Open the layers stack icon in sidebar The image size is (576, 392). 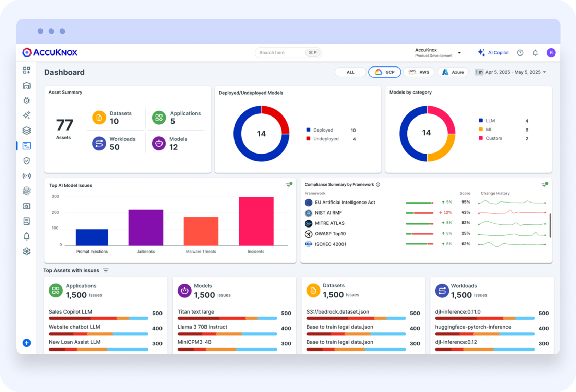click(x=27, y=131)
